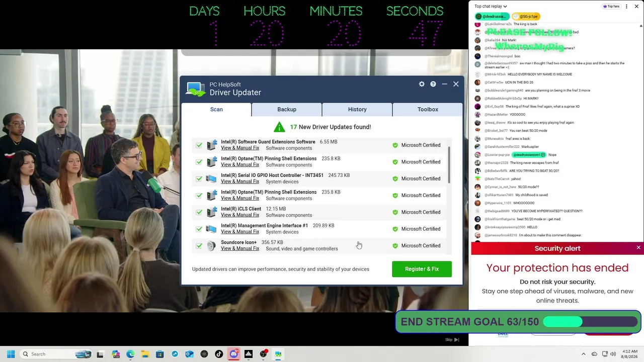Viewport: 644px width, 362px height.
Task: Open the History tab
Action: point(357,109)
